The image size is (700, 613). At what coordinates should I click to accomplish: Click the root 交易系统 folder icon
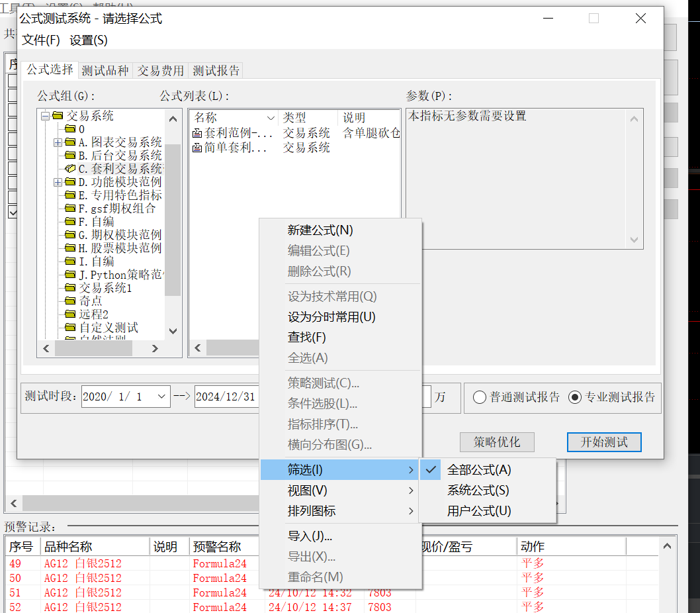58,116
